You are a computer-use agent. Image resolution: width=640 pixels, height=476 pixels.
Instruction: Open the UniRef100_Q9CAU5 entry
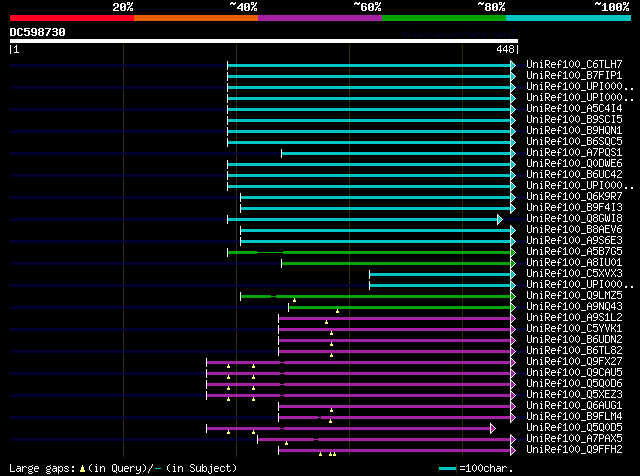coord(574,373)
